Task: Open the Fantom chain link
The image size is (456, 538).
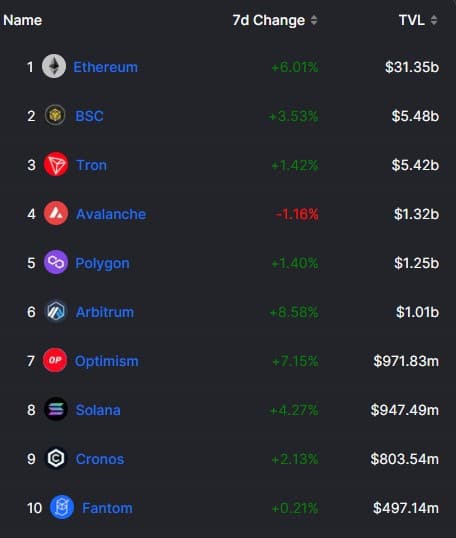Action: coord(107,508)
